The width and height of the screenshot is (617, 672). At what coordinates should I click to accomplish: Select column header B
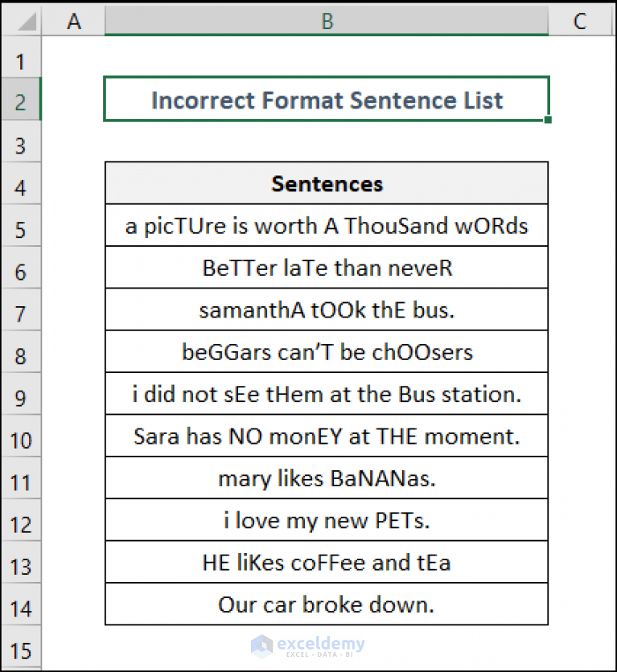click(x=327, y=21)
